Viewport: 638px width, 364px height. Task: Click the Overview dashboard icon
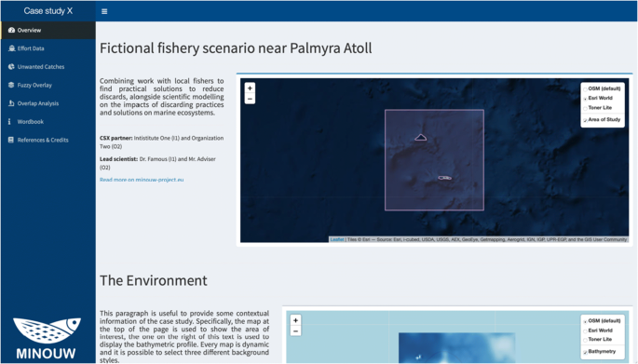click(11, 30)
